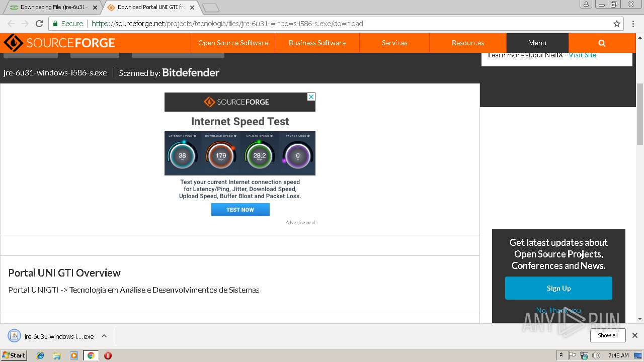This screenshot has height=362, width=644.
Task: Close the Downloading File tab
Action: 95,8
